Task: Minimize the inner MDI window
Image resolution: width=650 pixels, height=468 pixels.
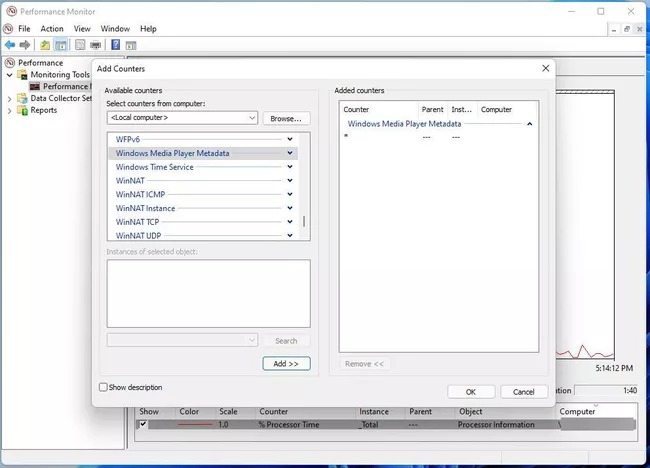Action: click(614, 29)
